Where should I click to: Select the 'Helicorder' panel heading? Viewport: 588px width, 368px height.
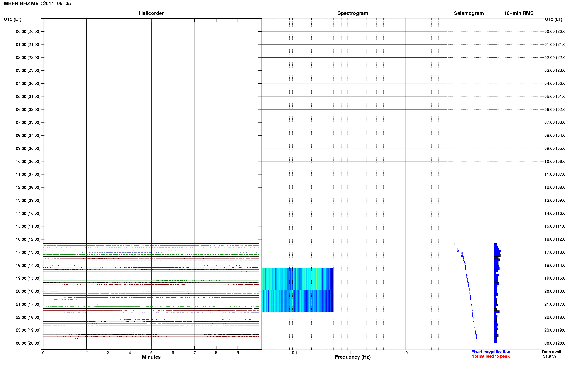pyautogui.click(x=151, y=13)
